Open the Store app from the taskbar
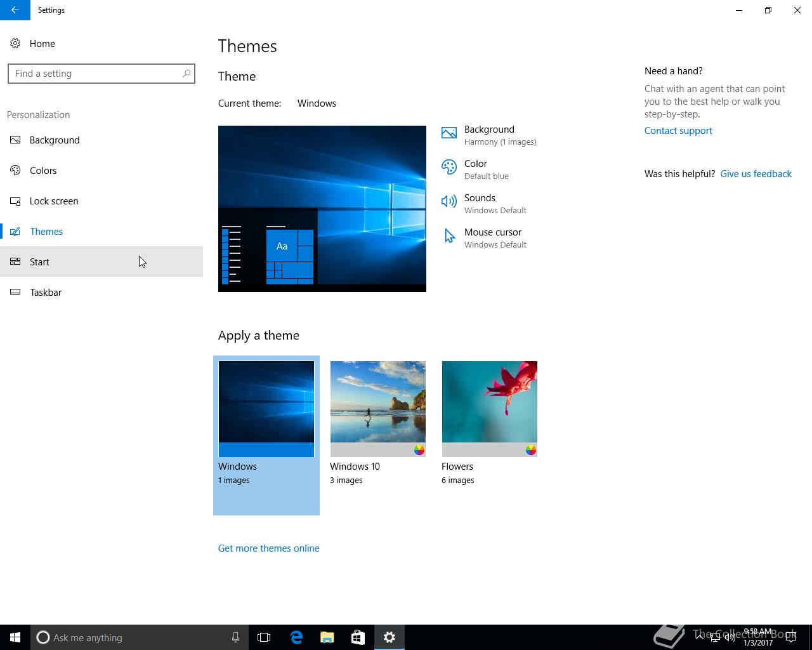812x650 pixels. (358, 637)
